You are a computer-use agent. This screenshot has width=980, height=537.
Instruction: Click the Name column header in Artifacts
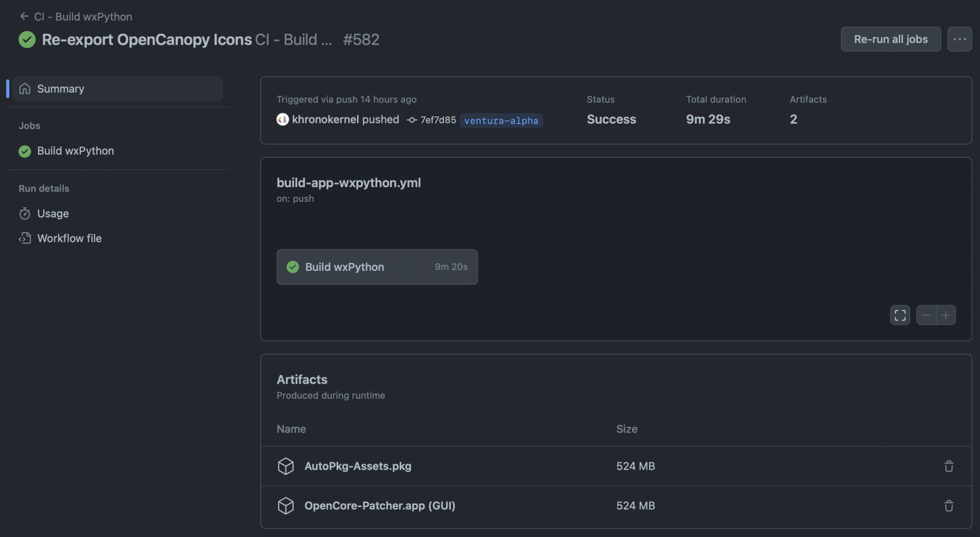click(291, 429)
